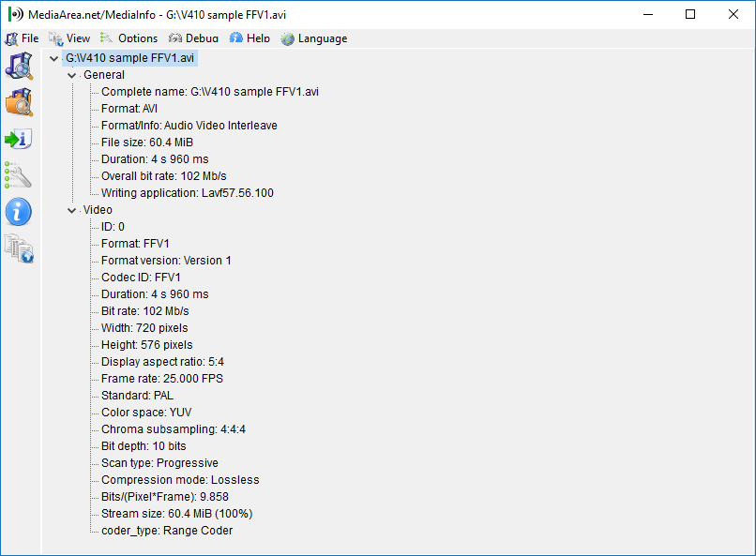Select the 'Codec ID: FFV1' row

[x=141, y=277]
